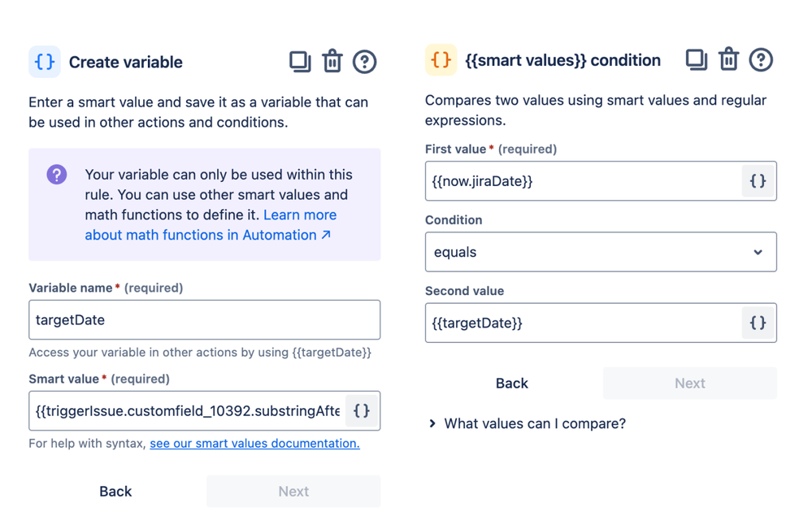Duplicate the smart values condition component

click(697, 59)
